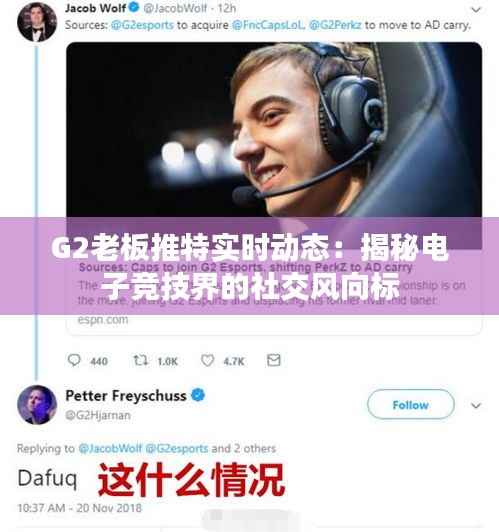Open the @FncCapsLoL mention link
This screenshot has width=499, height=532.
(268, 25)
